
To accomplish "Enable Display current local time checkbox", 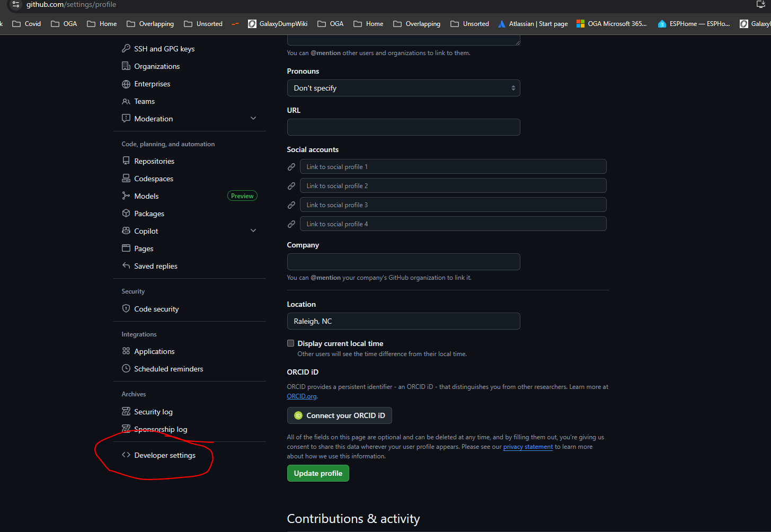I will pos(290,343).
